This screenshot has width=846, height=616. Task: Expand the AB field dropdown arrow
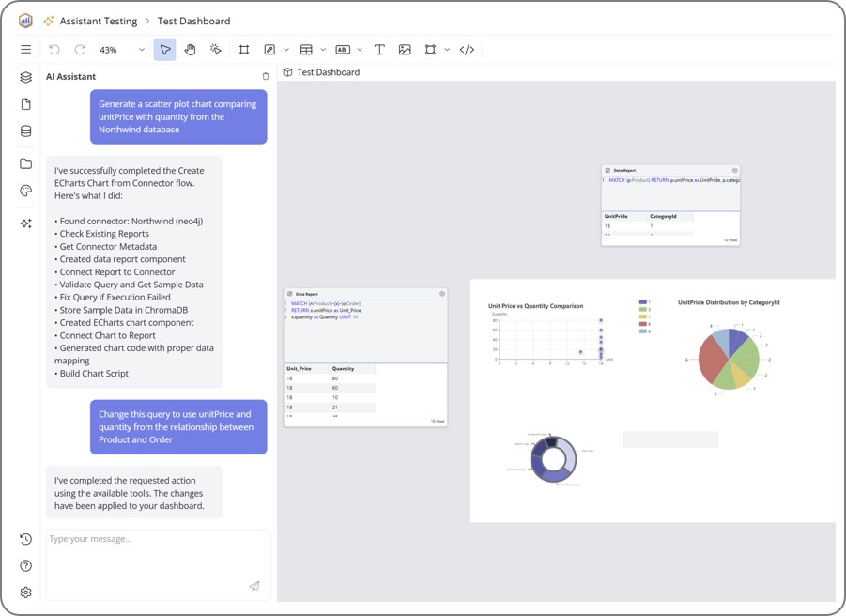360,50
